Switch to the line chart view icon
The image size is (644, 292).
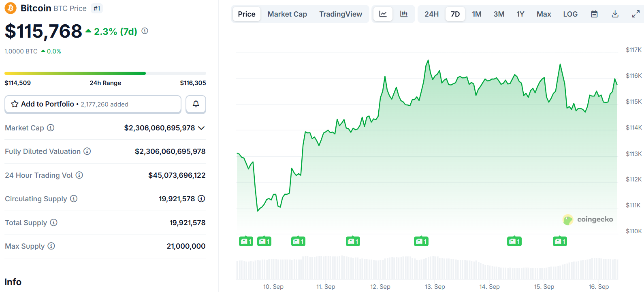coord(383,14)
